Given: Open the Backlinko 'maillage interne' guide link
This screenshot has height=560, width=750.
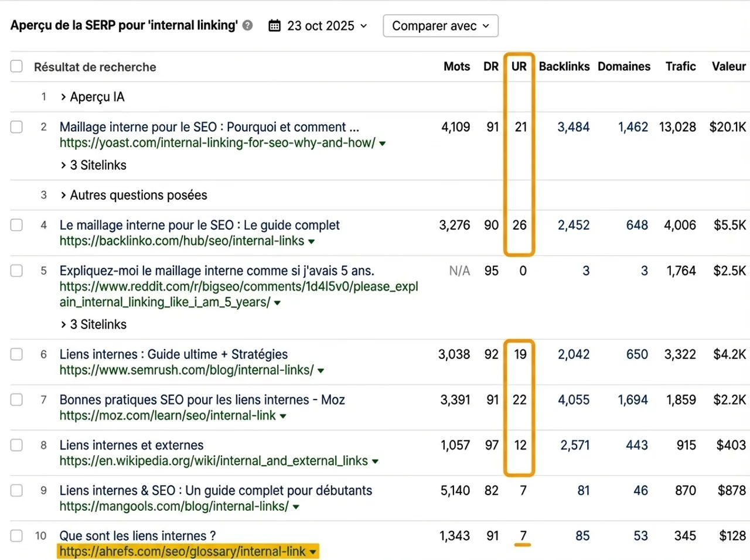Looking at the screenshot, I should click(199, 225).
